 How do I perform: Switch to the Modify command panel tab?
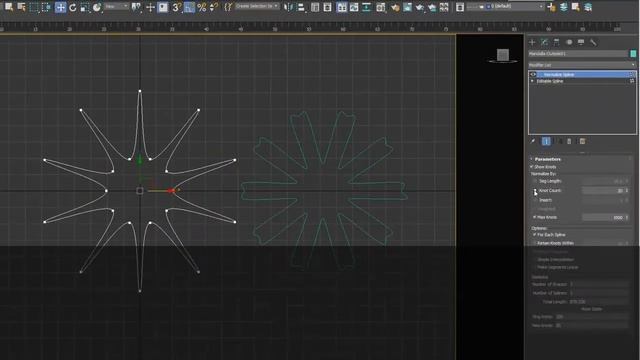coord(544,42)
